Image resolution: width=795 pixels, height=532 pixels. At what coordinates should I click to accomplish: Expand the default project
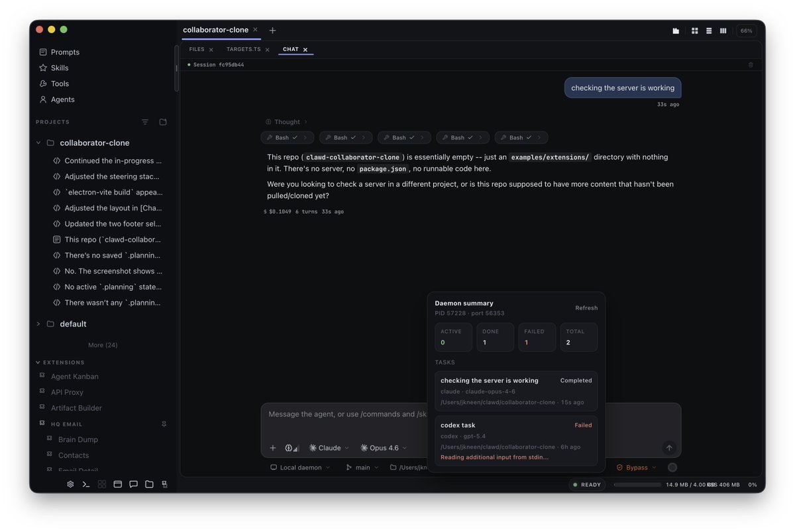[x=38, y=324]
